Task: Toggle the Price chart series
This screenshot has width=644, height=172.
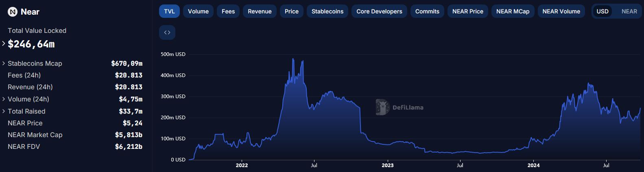Action: click(292, 11)
